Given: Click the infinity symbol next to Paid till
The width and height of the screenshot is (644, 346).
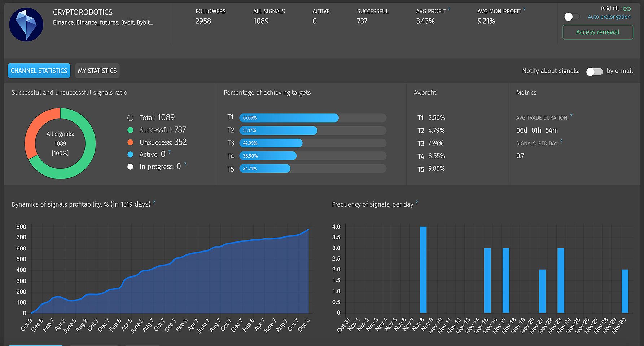Looking at the screenshot, I should coord(627,9).
